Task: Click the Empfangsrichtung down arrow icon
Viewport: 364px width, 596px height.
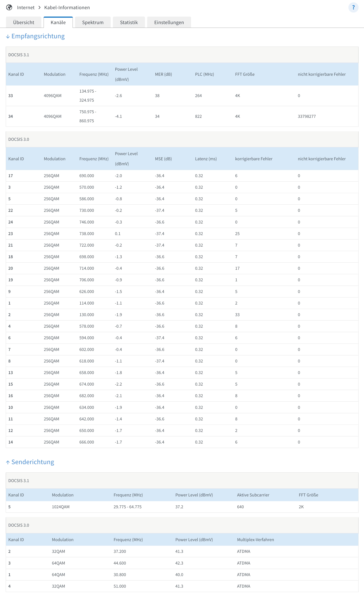Action: [x=8, y=36]
